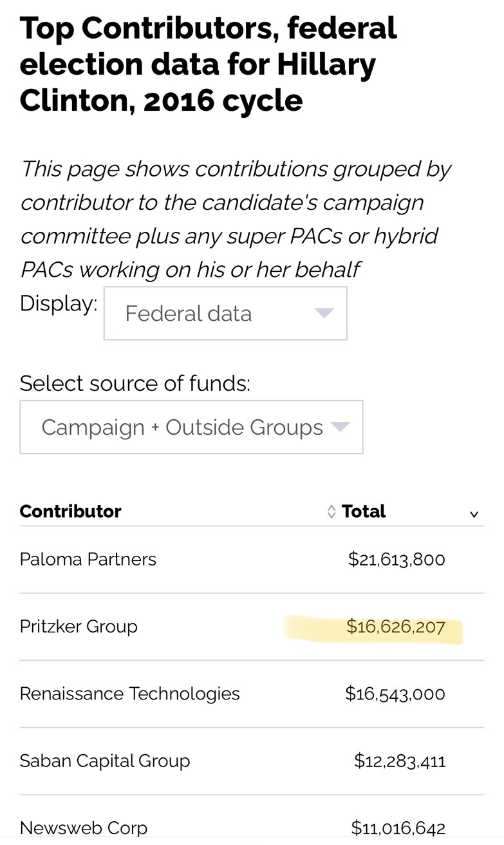Click the $12,283,411 Saban Capital total
504x845 pixels.
click(x=400, y=761)
